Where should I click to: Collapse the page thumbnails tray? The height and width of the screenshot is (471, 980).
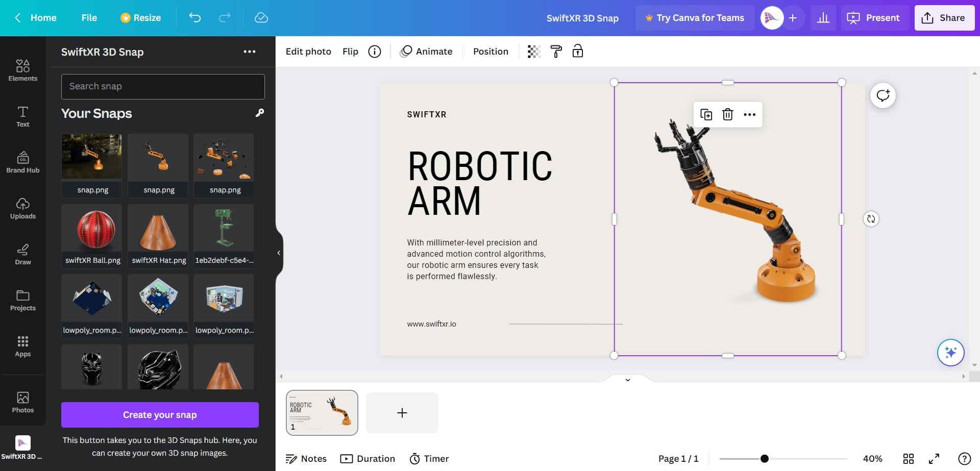coord(628,380)
